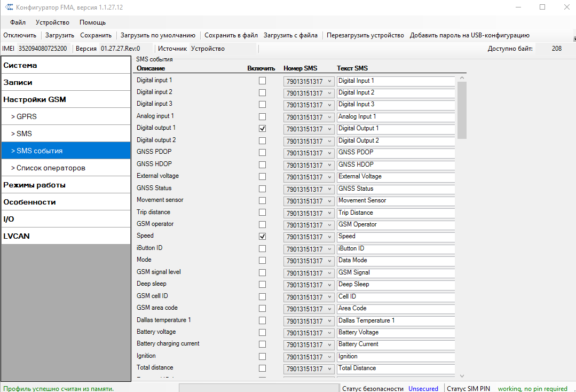Click Отключить in the toolbar
Viewport: 576px width, 392px height.
click(20, 35)
